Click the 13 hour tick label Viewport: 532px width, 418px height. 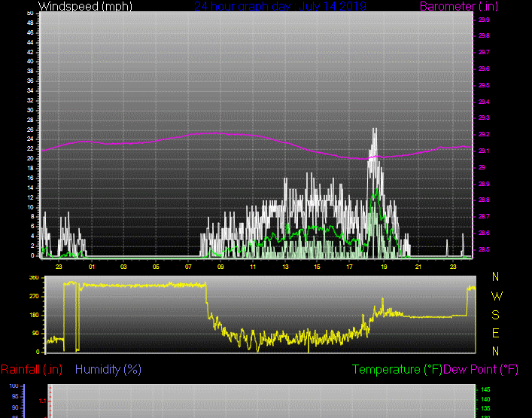coord(285,267)
